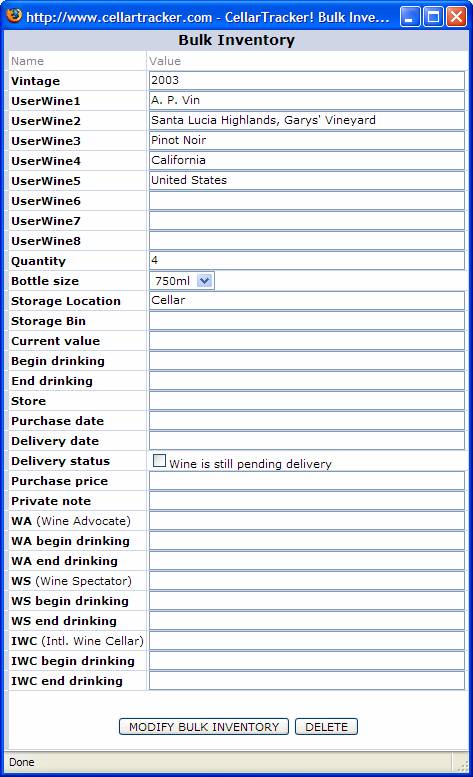Screen dimensions: 473x777
Task: Click the Storage Bin input box
Action: point(307,321)
